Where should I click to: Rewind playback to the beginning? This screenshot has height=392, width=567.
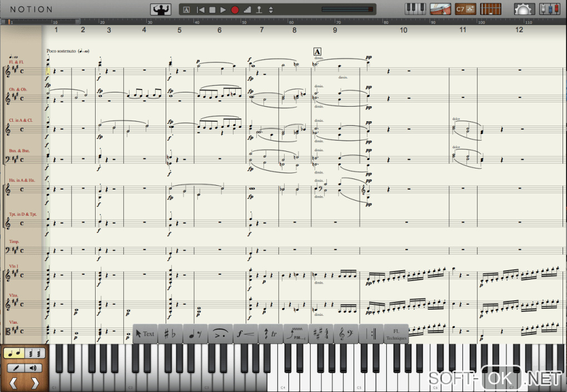(x=200, y=10)
